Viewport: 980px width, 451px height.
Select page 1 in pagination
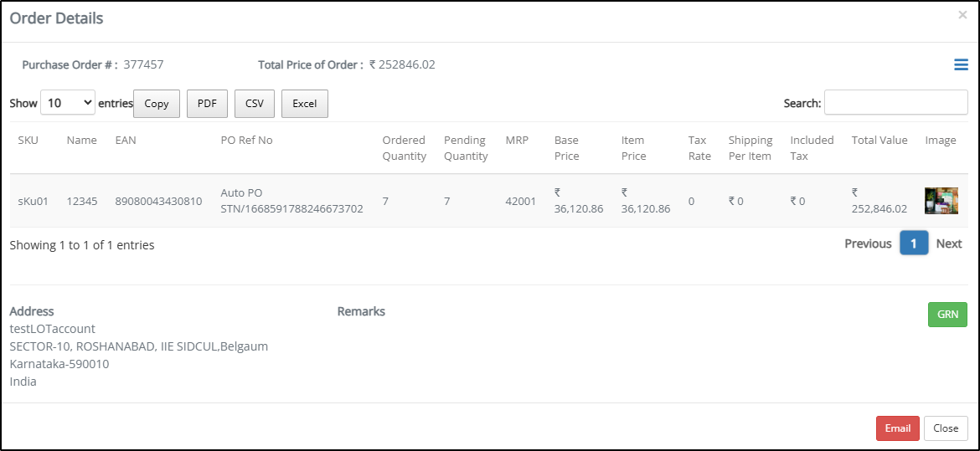point(914,243)
